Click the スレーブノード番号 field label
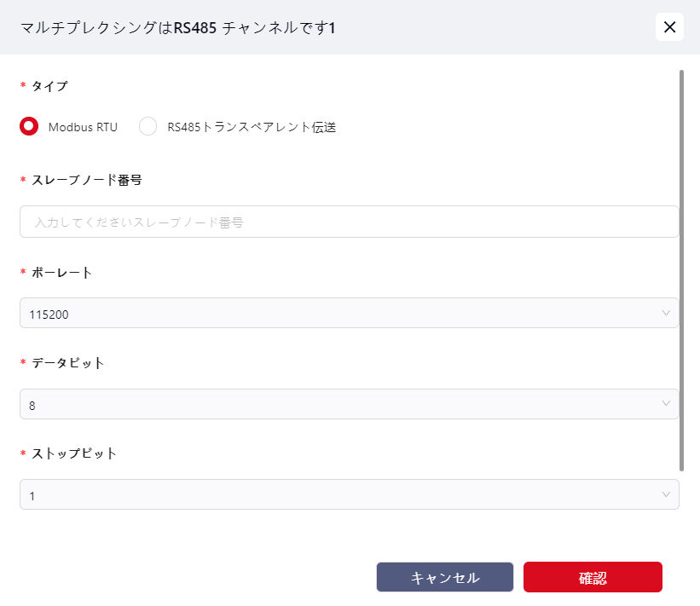The image size is (700, 606). [86, 180]
